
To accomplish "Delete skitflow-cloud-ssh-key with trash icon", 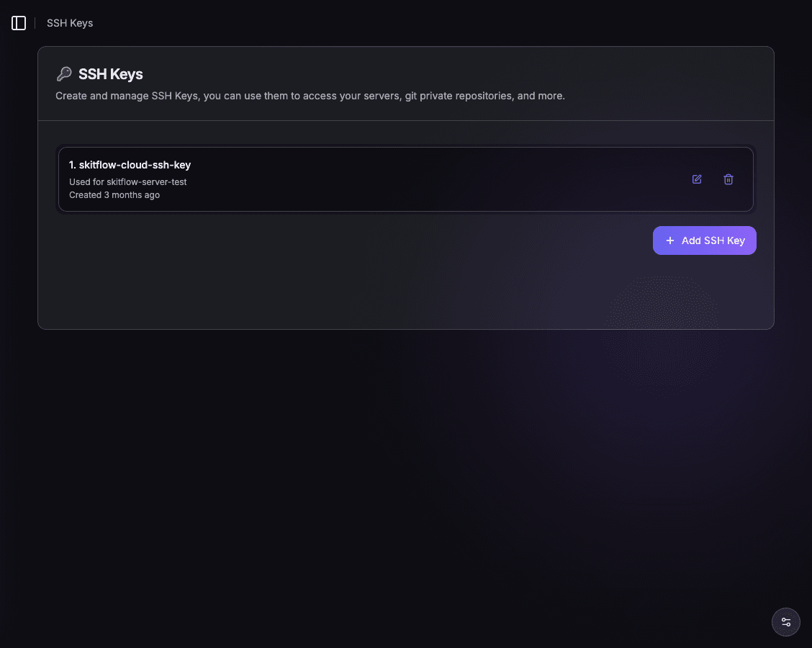I will (728, 179).
